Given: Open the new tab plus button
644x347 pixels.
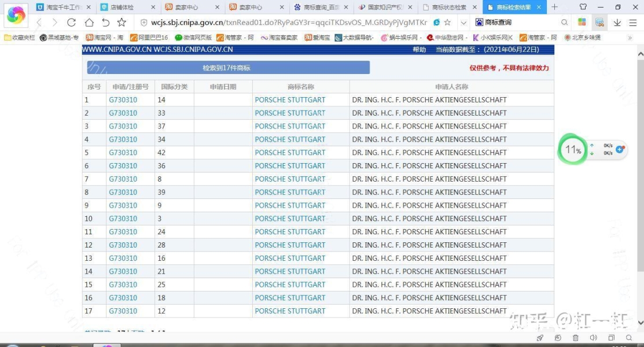Looking at the screenshot, I should [x=554, y=7].
